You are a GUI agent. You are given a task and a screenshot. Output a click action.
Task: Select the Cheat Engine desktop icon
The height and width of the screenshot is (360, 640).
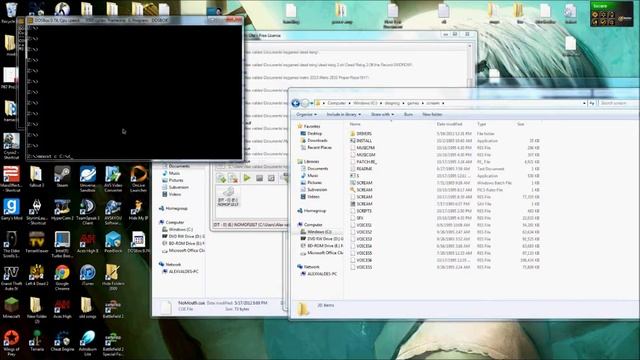pos(62,340)
